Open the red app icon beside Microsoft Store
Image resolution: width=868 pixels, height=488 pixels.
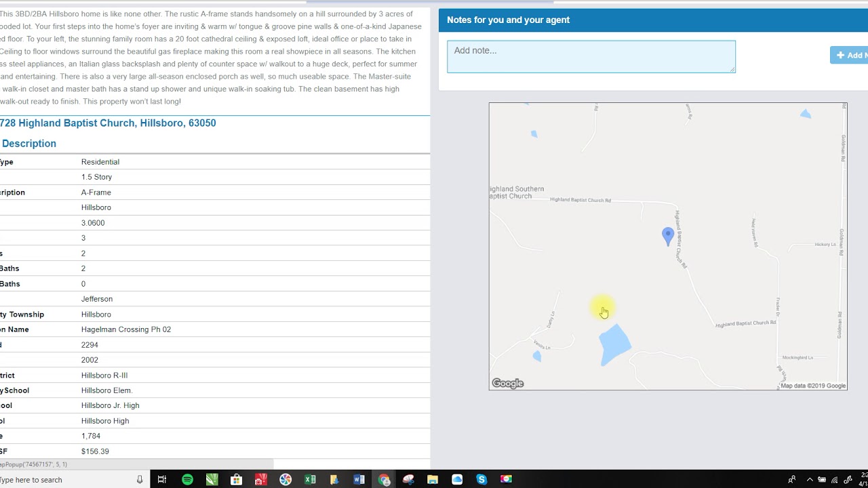(x=261, y=480)
